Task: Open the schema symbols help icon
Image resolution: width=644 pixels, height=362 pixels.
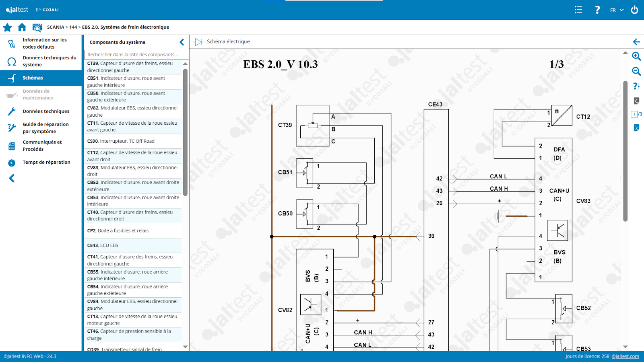Action: coord(636,86)
